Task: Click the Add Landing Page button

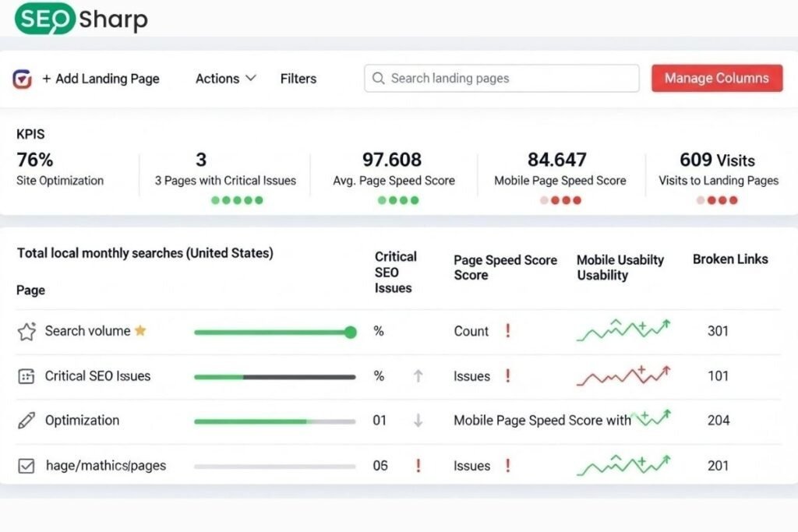Action: pyautogui.click(x=101, y=79)
